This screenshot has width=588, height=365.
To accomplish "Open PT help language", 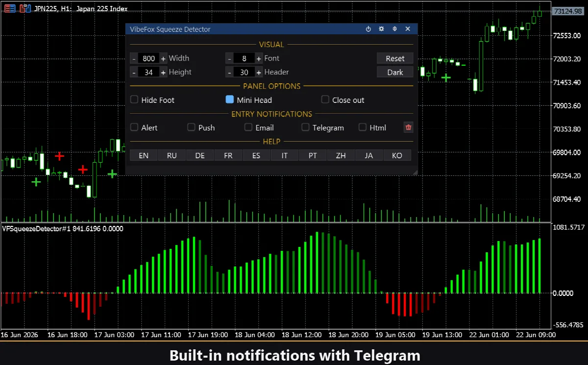I will 313,155.
